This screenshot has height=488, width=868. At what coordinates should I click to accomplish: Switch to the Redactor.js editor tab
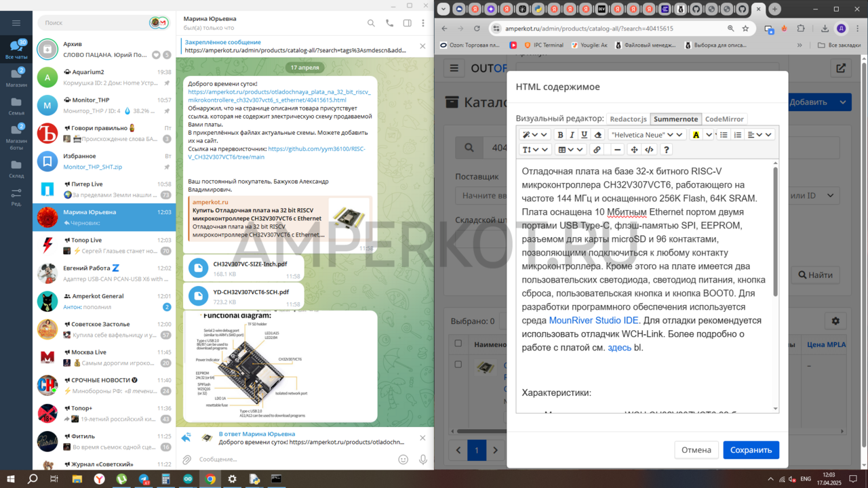coord(628,119)
